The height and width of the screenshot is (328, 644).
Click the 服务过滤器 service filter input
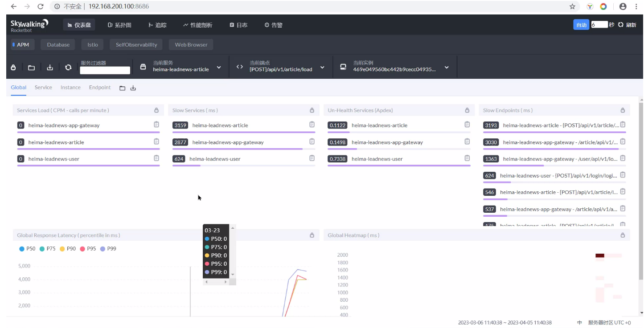click(105, 70)
